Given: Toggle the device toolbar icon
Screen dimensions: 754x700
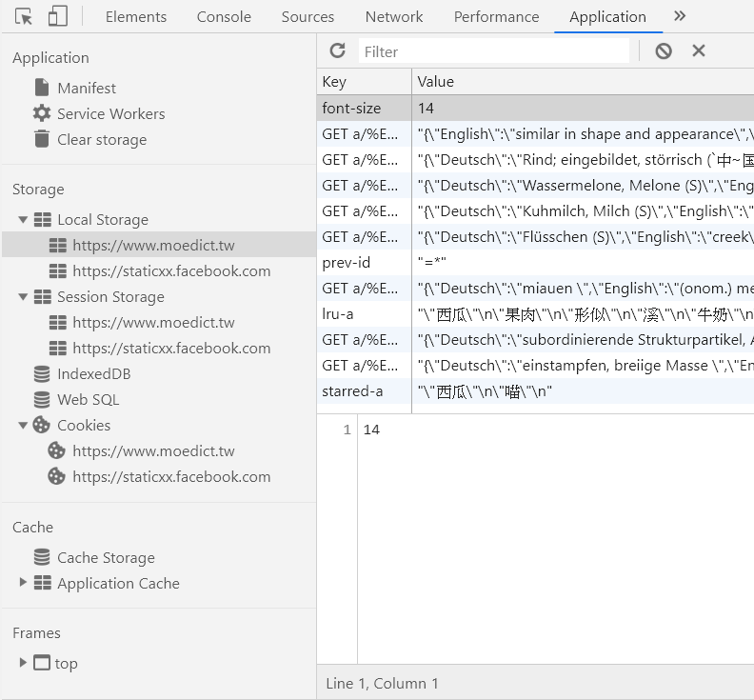Looking at the screenshot, I should coord(57,16).
